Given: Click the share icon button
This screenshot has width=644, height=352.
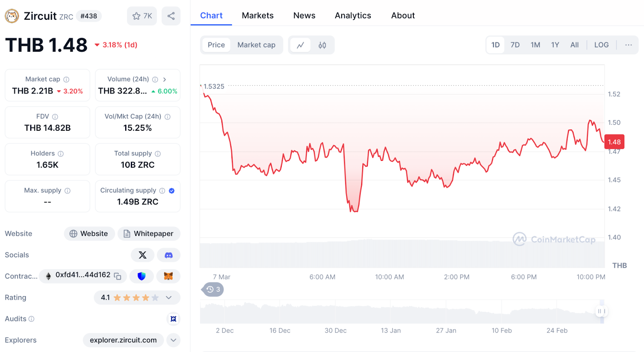Looking at the screenshot, I should click(171, 16).
